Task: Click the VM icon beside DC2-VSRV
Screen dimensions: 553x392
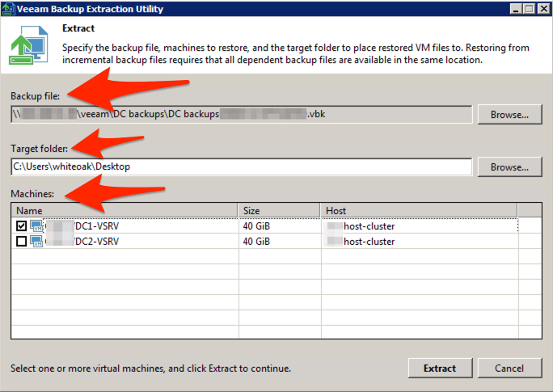Action: pyautogui.click(x=37, y=241)
